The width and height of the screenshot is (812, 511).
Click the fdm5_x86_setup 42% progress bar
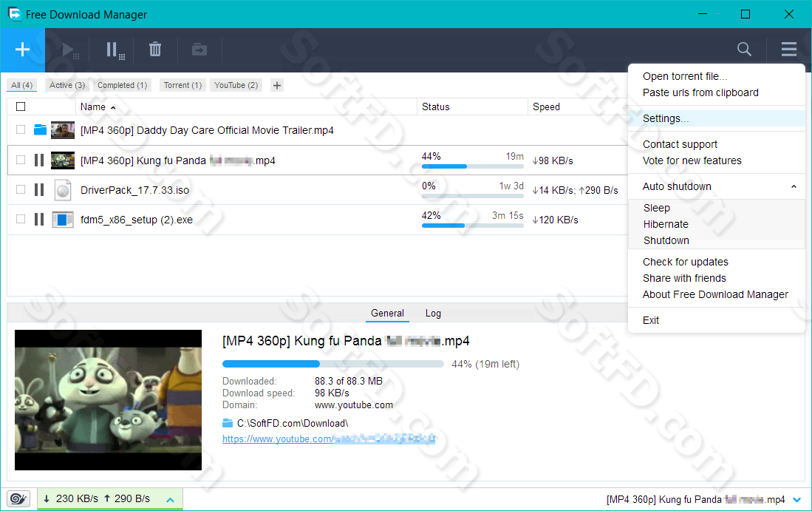472,226
